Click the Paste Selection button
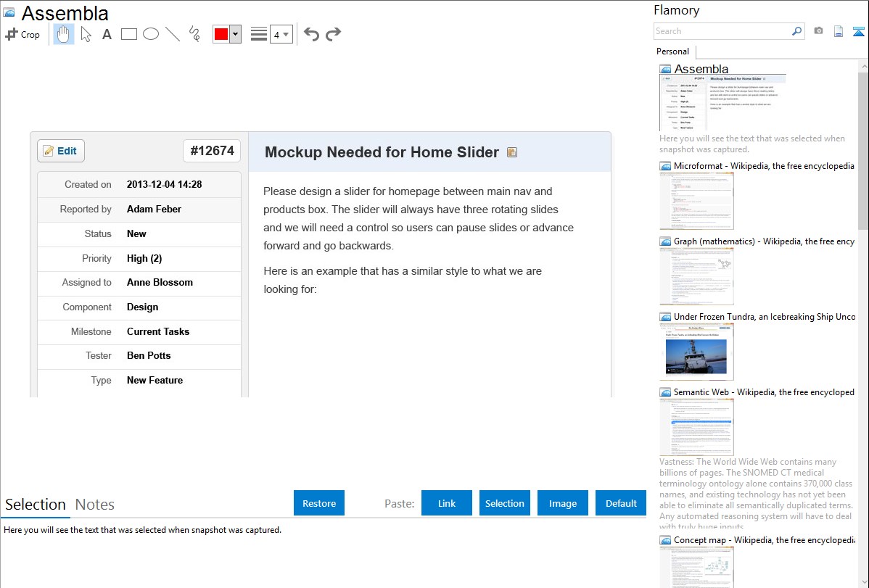This screenshot has width=869, height=588. click(504, 503)
